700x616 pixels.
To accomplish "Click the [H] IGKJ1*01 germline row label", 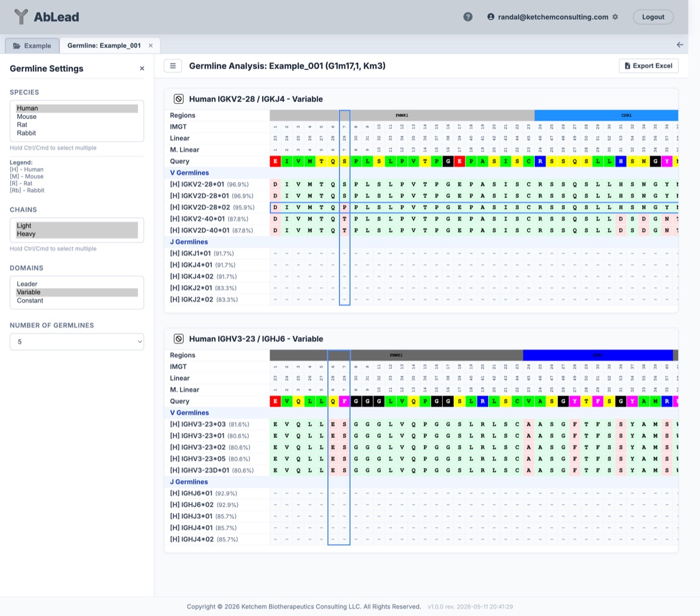I will click(x=202, y=254).
